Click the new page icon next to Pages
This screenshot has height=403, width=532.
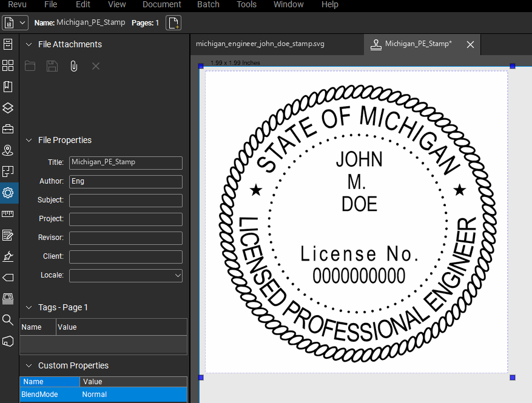coord(173,23)
